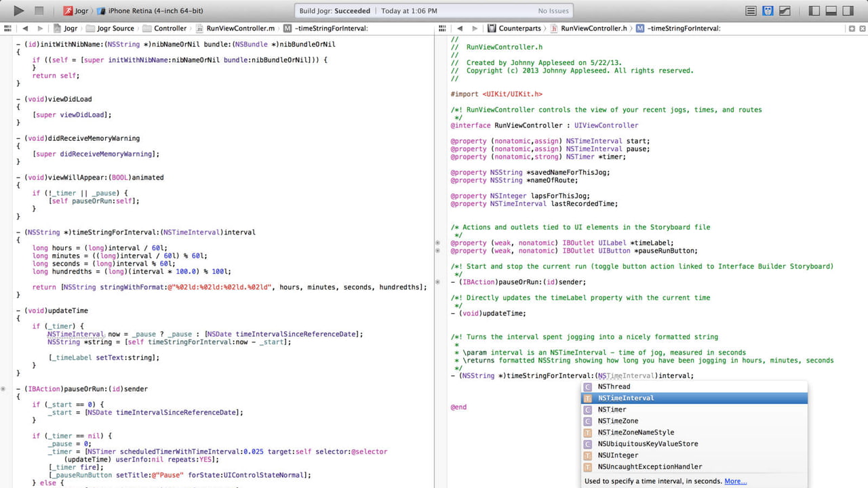Open the More... documentation link
This screenshot has height=488, width=868.
click(x=735, y=481)
